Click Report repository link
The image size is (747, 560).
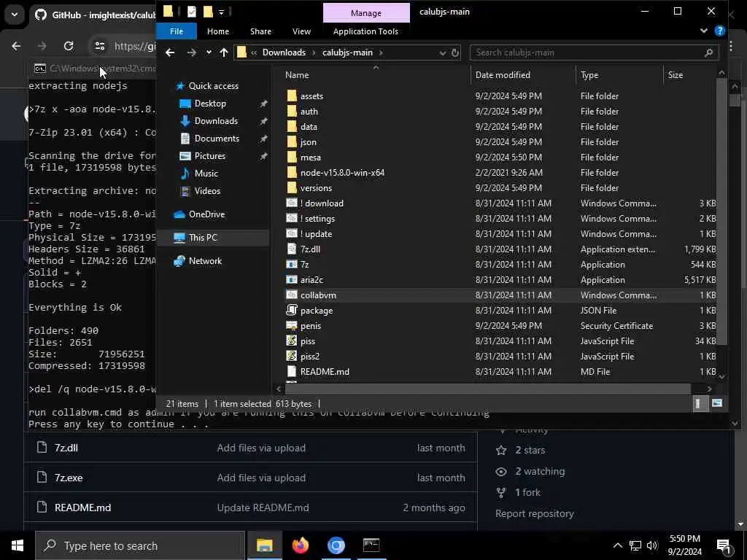click(x=535, y=513)
